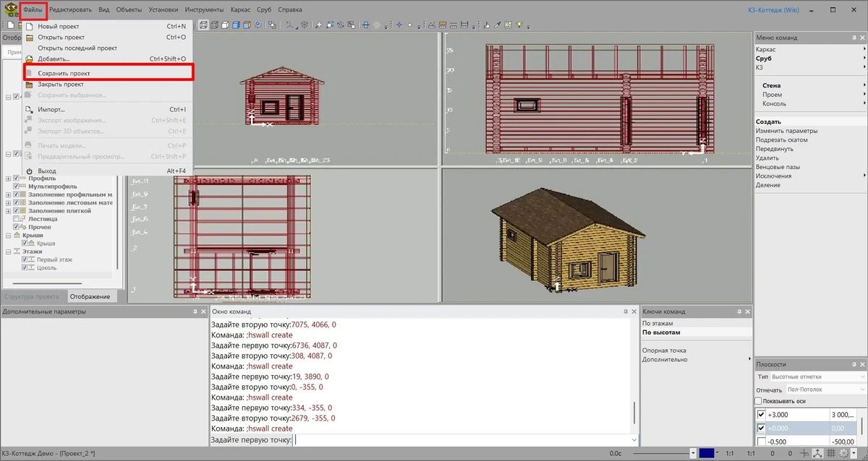Enable the Лестница visibility checkbox
Image resolution: width=868 pixels, height=461 pixels.
click(x=17, y=219)
